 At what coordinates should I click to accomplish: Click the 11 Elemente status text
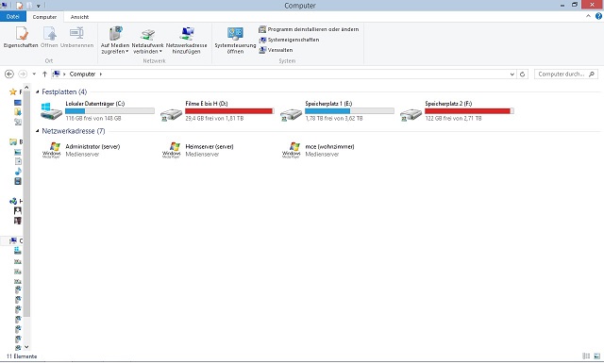click(x=22, y=356)
